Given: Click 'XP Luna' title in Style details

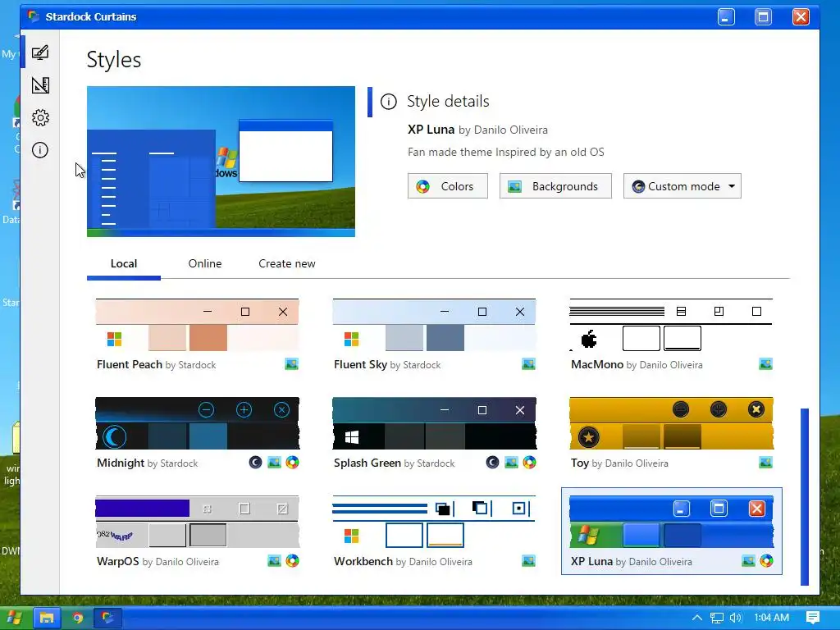Looking at the screenshot, I should 431,130.
